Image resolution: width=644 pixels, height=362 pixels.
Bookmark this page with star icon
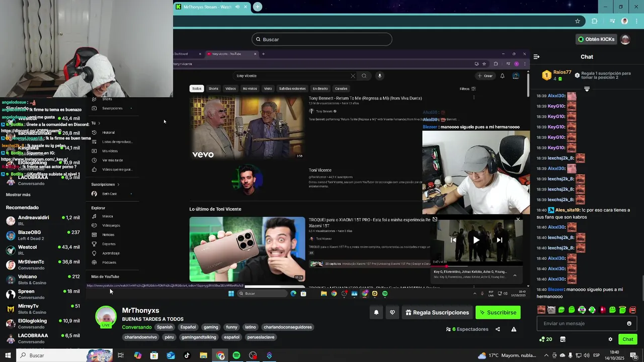[578, 21]
